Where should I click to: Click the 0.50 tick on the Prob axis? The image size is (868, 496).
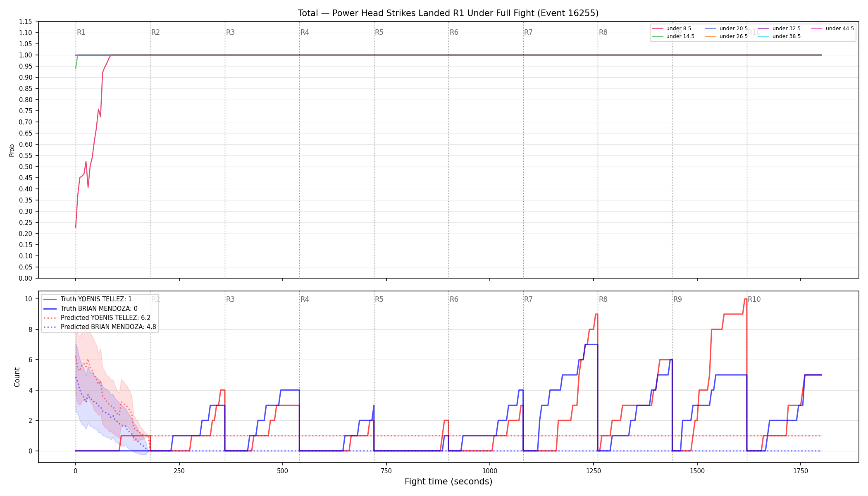tap(26, 167)
